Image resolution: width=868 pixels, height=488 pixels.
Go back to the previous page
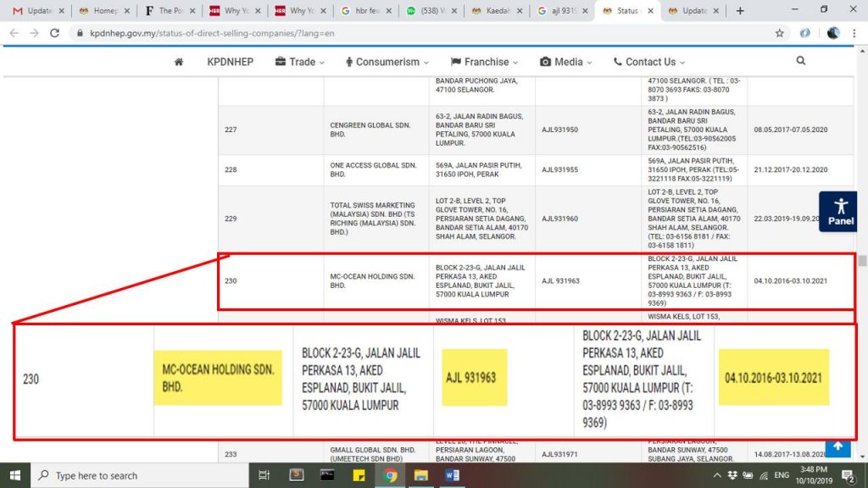(14, 33)
